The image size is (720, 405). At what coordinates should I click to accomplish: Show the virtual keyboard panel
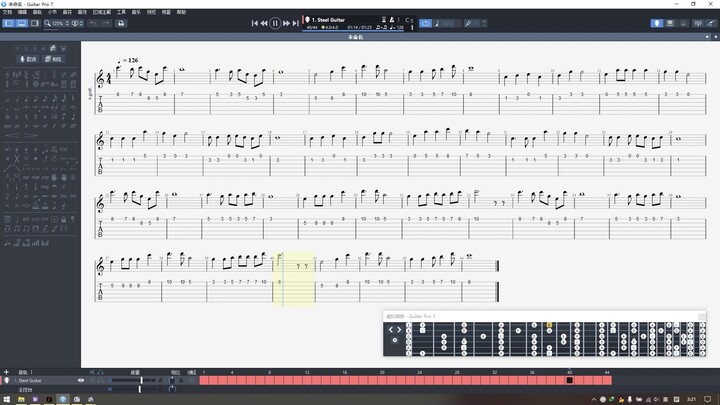point(670,23)
